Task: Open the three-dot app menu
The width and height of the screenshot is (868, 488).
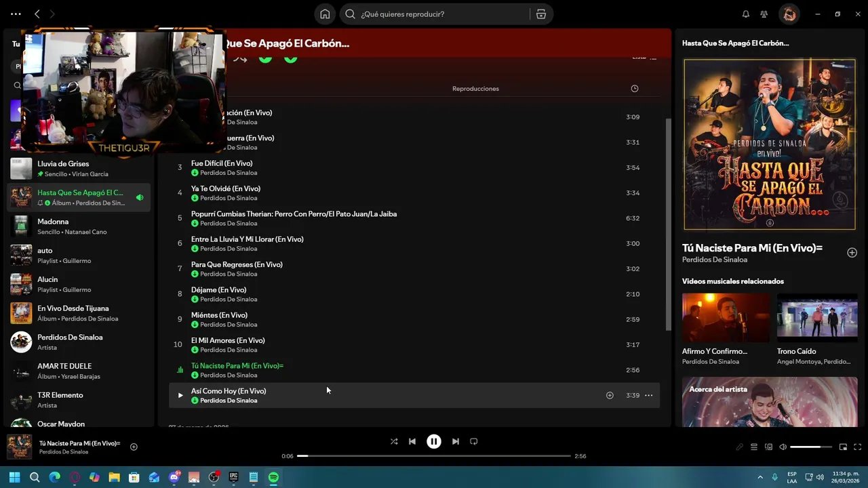Action: point(16,14)
